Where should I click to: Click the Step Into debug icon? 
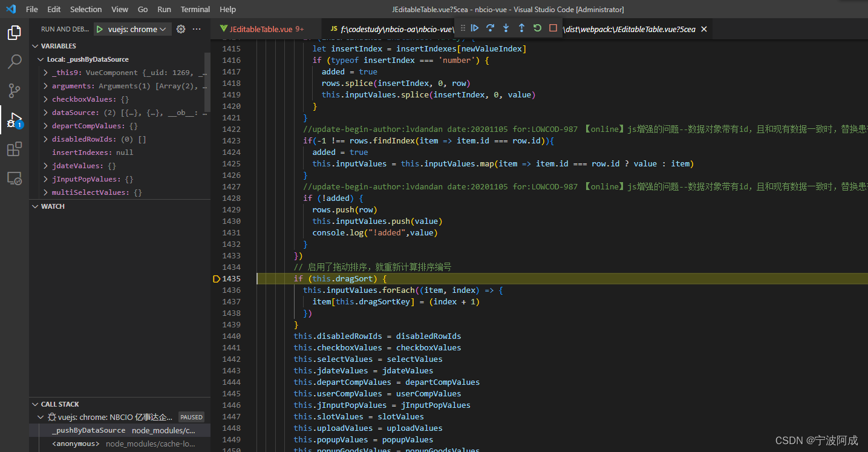click(506, 28)
